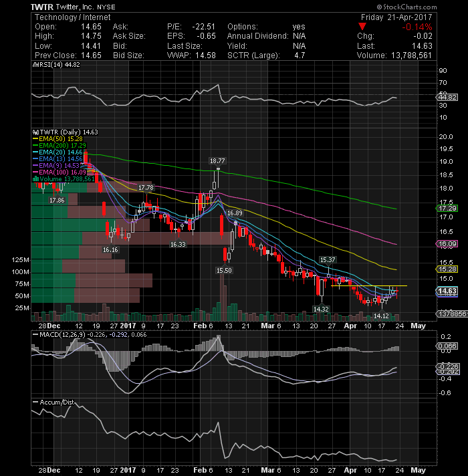Viewport: 468px width, 476px height.
Task: Click the 19.0 price axis label
Action: 445,162
